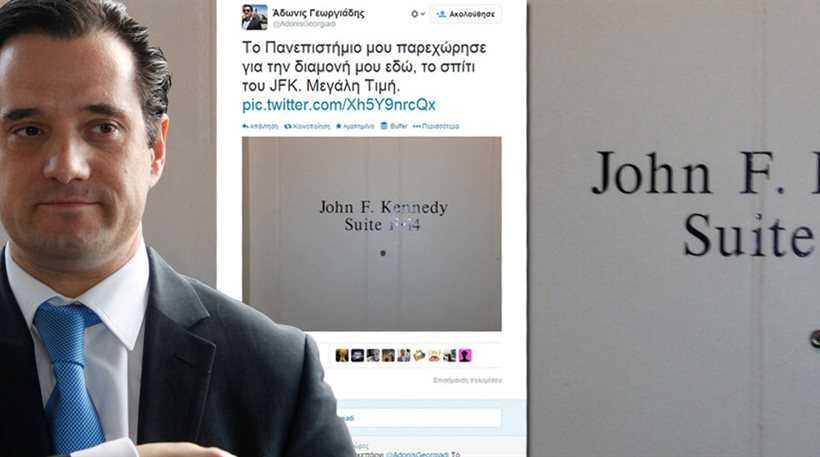
Task: Open the pic.twitter.com/Xh5Y9nrcQx link
Action: (339, 105)
